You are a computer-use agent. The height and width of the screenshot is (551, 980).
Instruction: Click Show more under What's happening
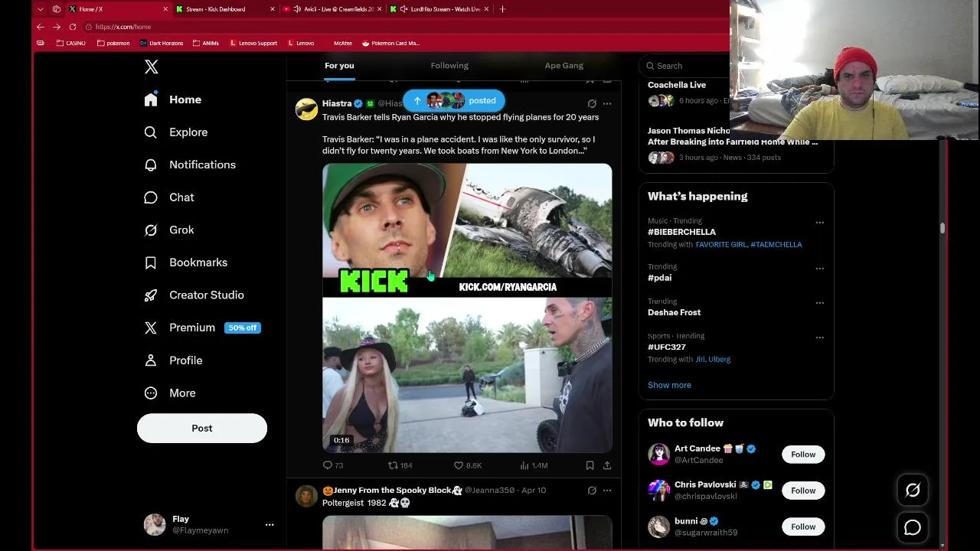pos(669,385)
